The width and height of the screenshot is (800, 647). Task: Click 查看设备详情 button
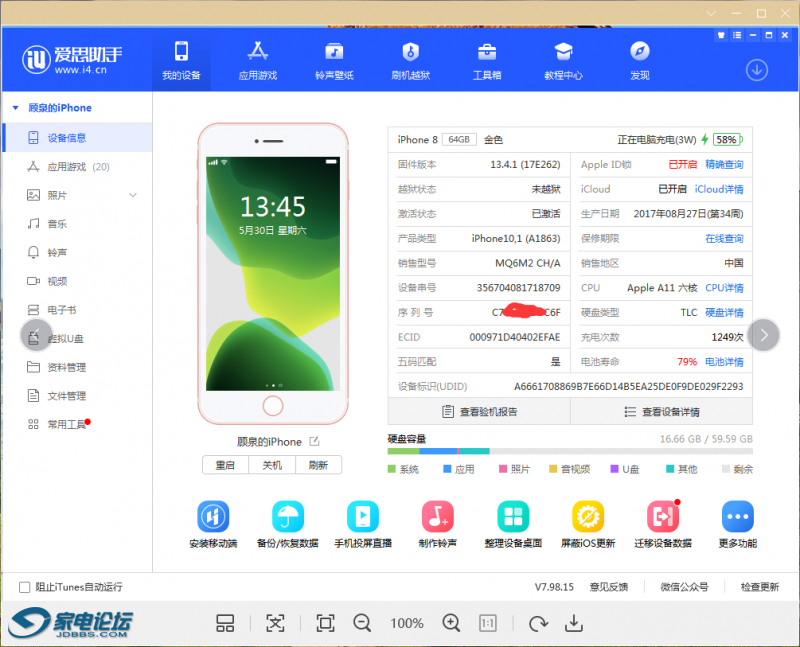(x=662, y=411)
